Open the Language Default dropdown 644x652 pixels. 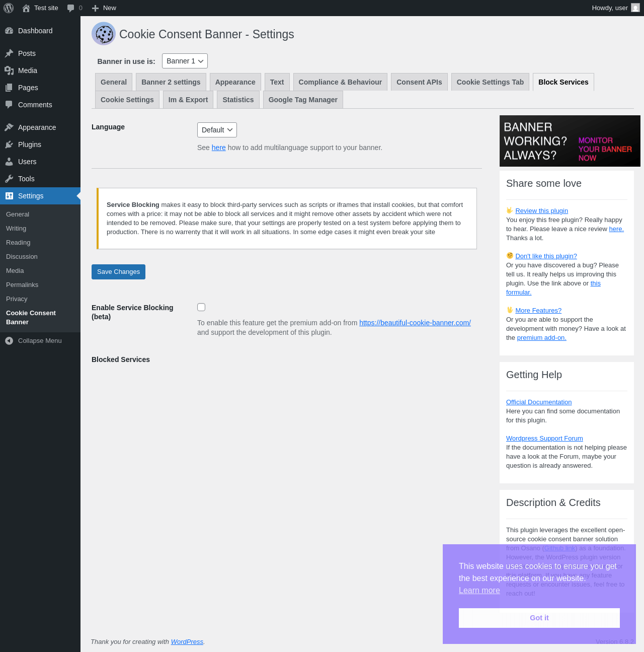[217, 130]
